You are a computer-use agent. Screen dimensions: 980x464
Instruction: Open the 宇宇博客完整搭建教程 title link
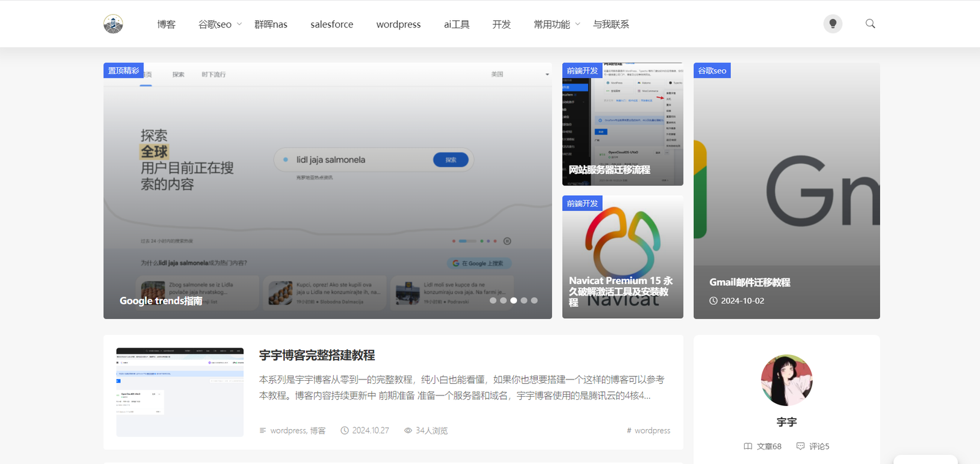317,355
